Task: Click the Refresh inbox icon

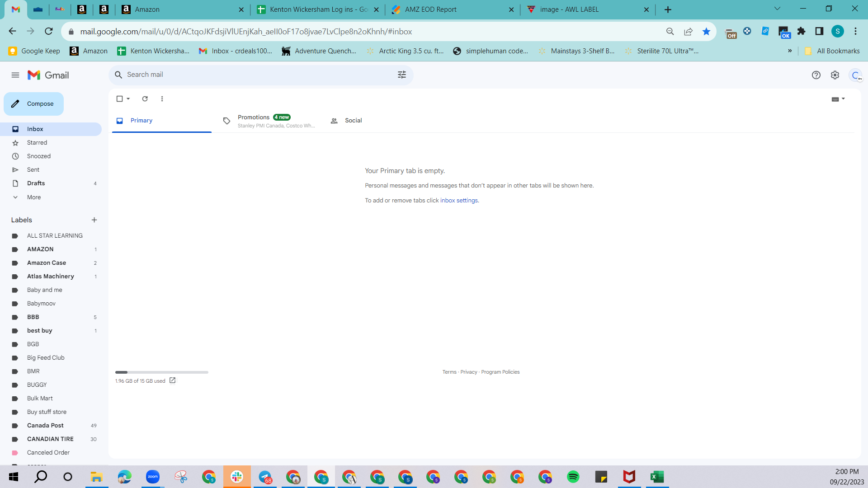Action: click(x=145, y=99)
